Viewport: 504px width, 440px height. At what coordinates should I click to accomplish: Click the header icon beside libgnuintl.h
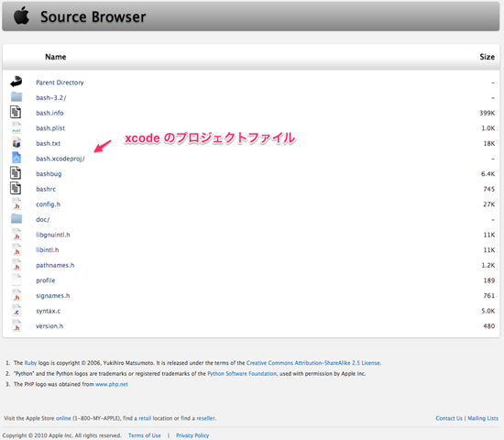click(x=16, y=235)
